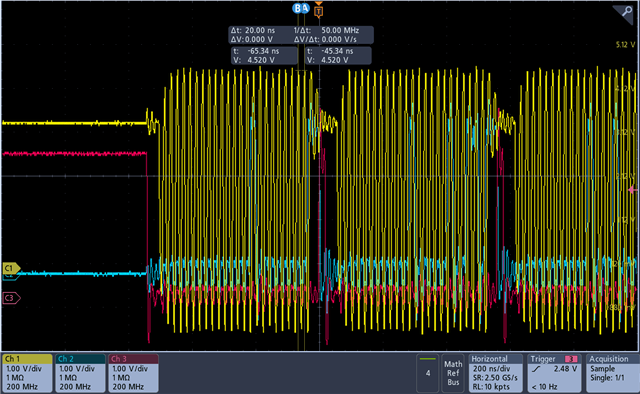Open the Trigger settings badge
The width and height of the screenshot is (640, 394).
pos(554,373)
